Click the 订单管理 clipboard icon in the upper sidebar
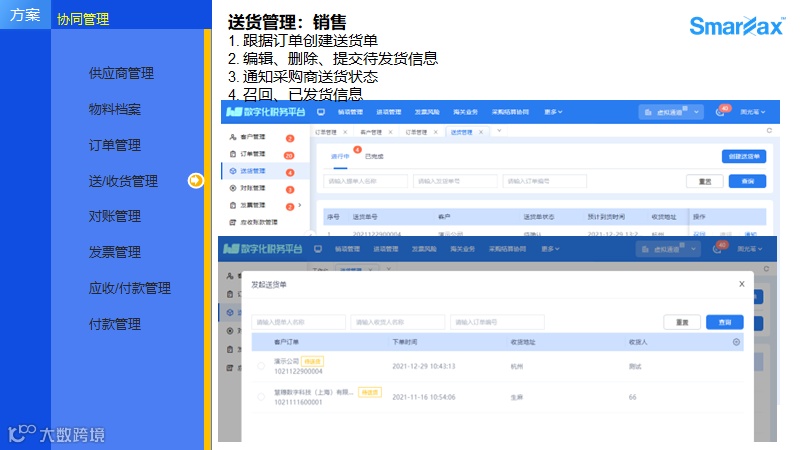 pos(233,154)
